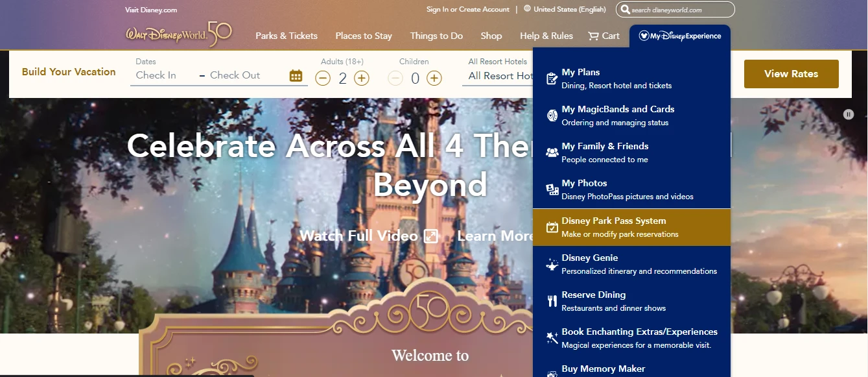Click the Disney Park Pass calendar icon
868x377 pixels.
pyautogui.click(x=552, y=227)
